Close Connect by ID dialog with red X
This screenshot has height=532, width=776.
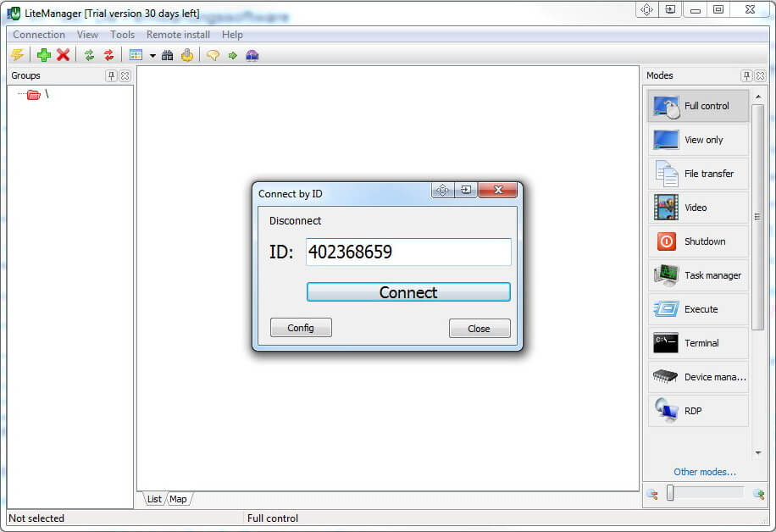pyautogui.click(x=498, y=190)
